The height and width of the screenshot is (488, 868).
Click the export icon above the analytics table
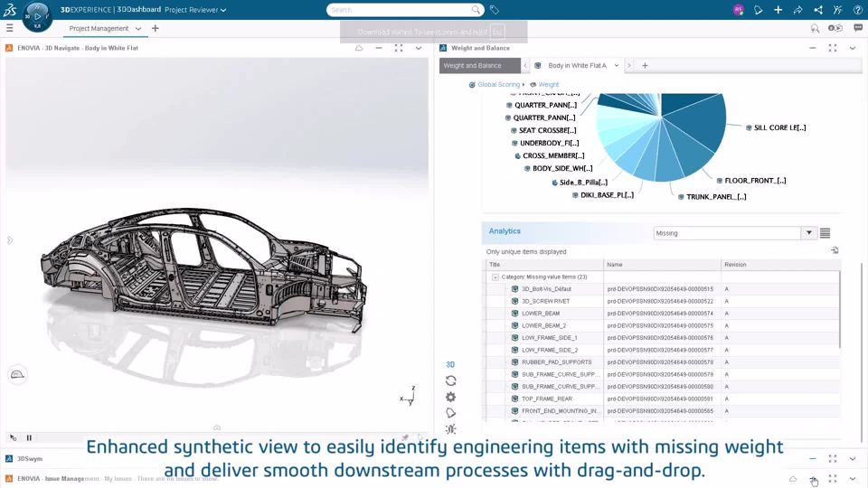click(x=835, y=250)
